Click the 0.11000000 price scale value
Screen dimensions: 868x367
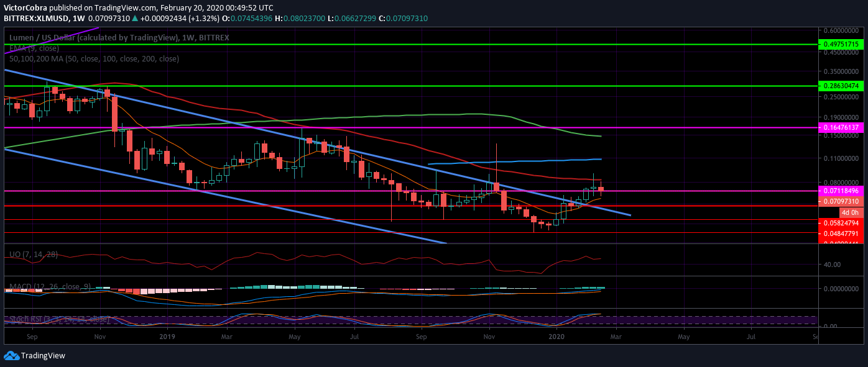841,159
